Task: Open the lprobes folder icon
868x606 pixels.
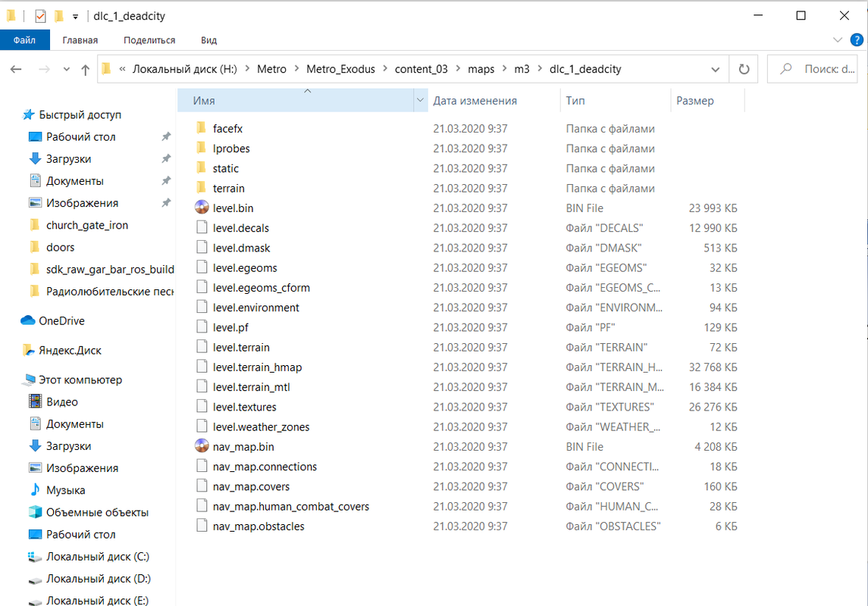Action: (202, 148)
